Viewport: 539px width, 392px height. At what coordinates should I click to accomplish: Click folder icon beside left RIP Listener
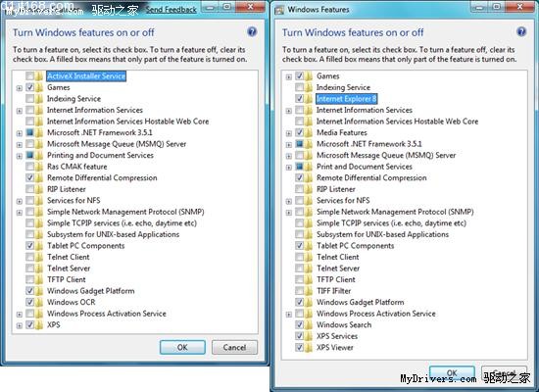[x=39, y=189]
